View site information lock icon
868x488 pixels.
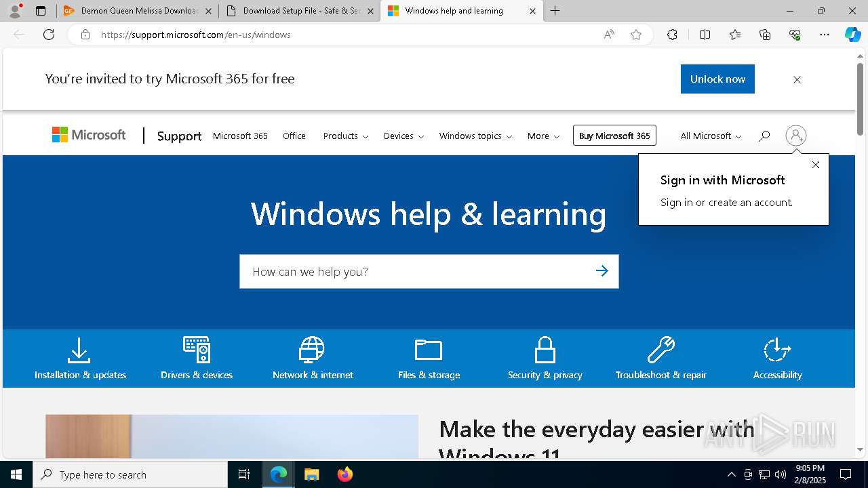85,35
